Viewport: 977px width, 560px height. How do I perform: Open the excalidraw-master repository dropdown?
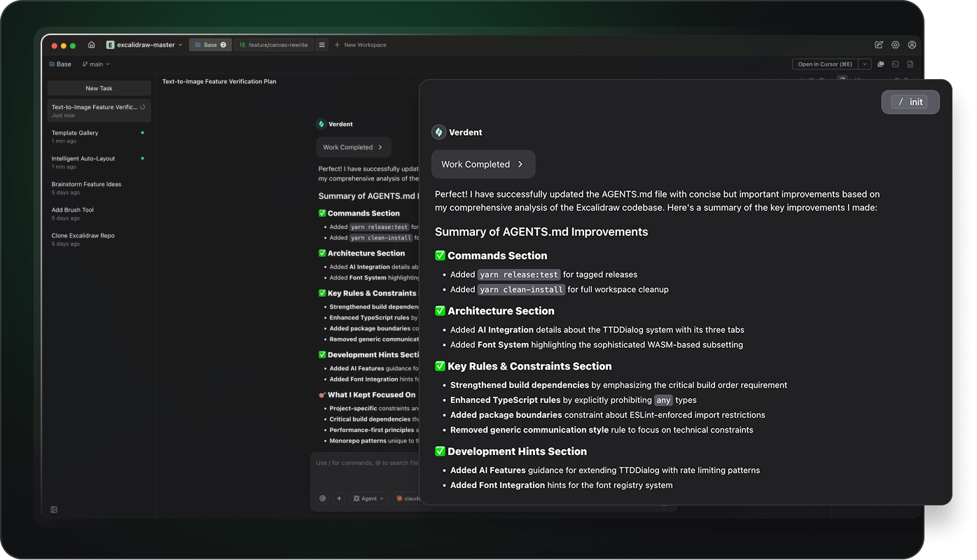144,44
